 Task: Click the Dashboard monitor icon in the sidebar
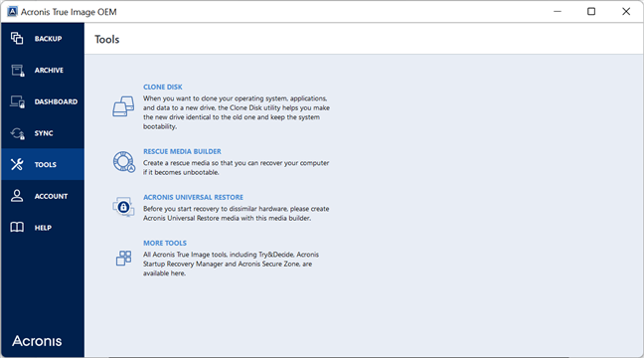coord(17,101)
